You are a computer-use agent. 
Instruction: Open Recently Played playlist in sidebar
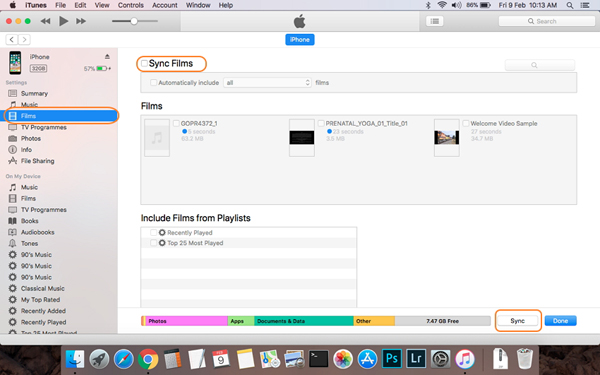click(x=43, y=322)
